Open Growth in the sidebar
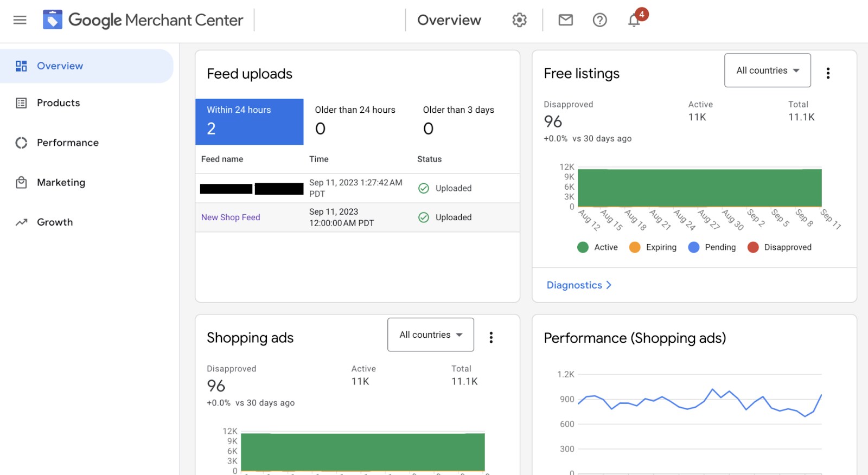The width and height of the screenshot is (868, 475). click(55, 222)
